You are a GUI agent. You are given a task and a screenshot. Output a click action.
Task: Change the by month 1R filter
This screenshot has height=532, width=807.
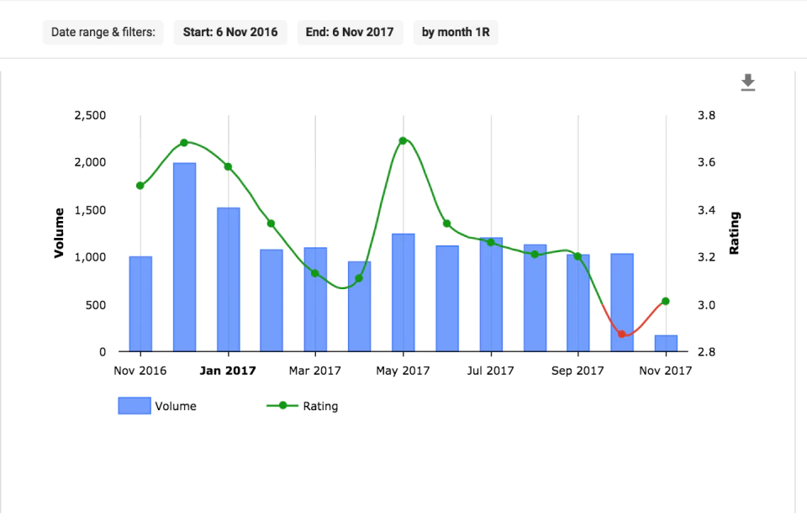tap(456, 33)
